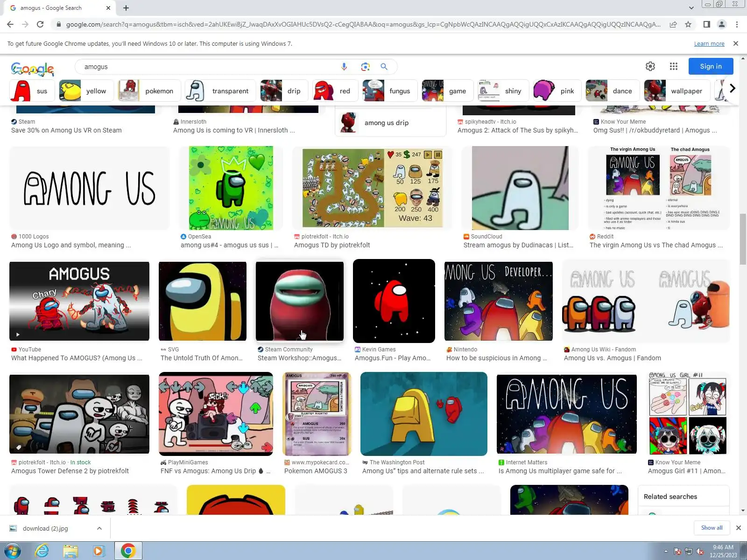Image resolution: width=747 pixels, height=560 pixels.
Task: Open "Amogus TD by piotrekfolt" result link
Action: (x=332, y=245)
